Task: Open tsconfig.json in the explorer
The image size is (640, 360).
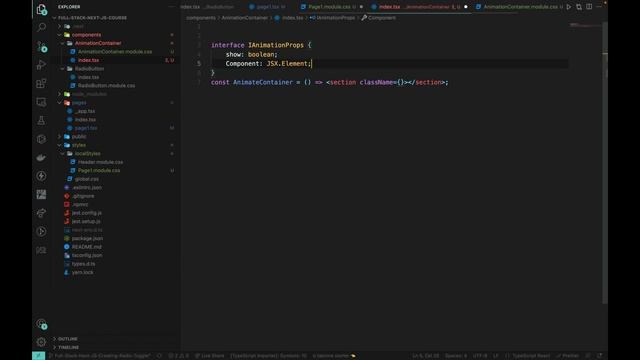Action: point(87,256)
